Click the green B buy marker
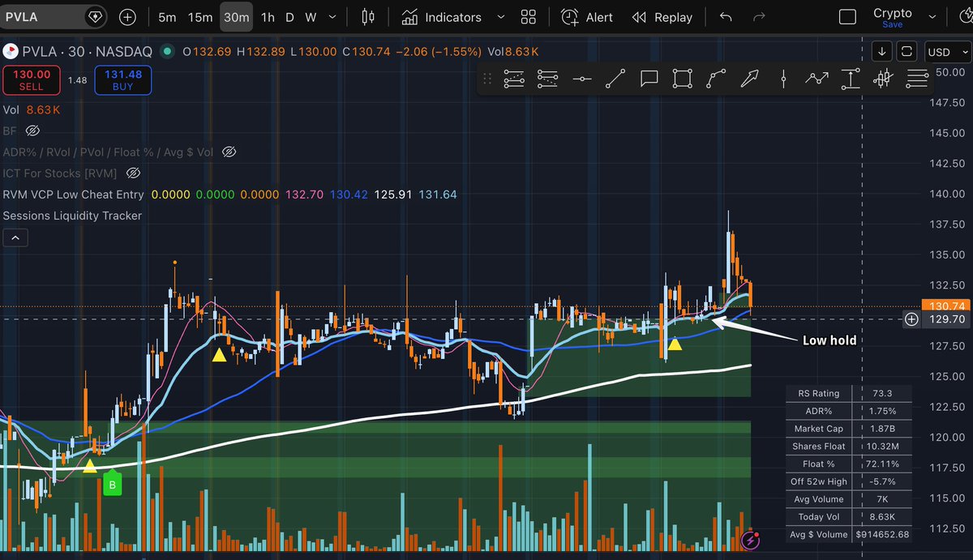This screenshot has width=973, height=560. [x=112, y=484]
